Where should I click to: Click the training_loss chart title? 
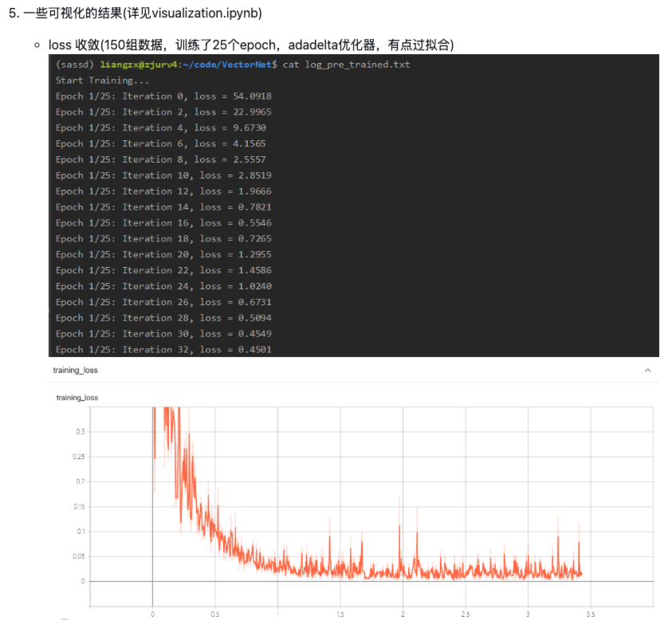click(x=77, y=397)
